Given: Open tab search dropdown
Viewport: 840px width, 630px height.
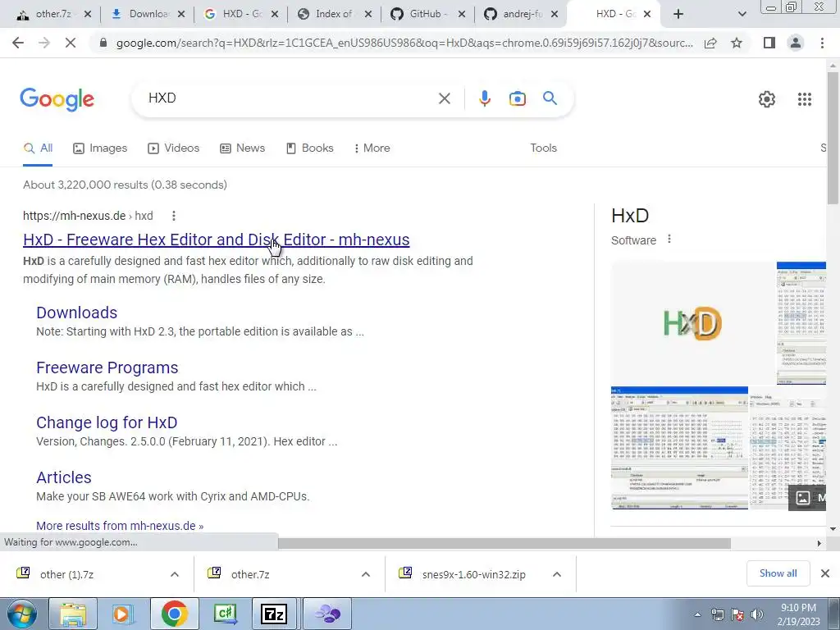Looking at the screenshot, I should [742, 14].
